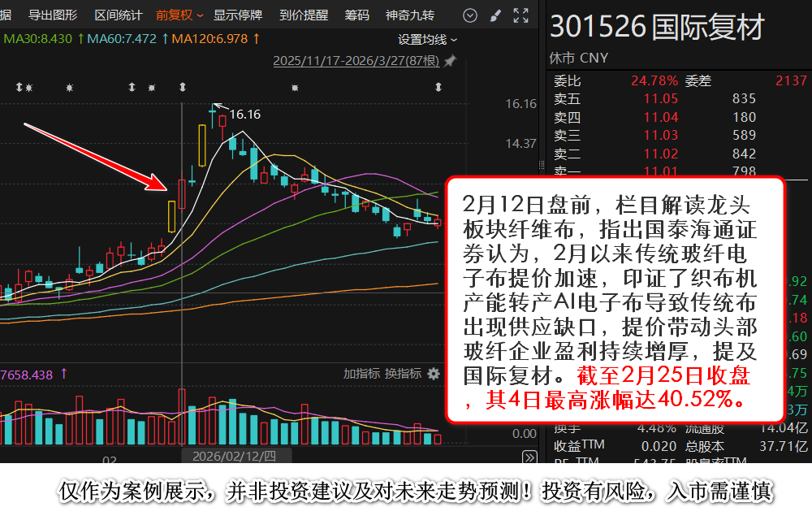Click the 卖五 price 11.05 in order book
Viewport: 812px width, 520px height.
pyautogui.click(x=660, y=99)
